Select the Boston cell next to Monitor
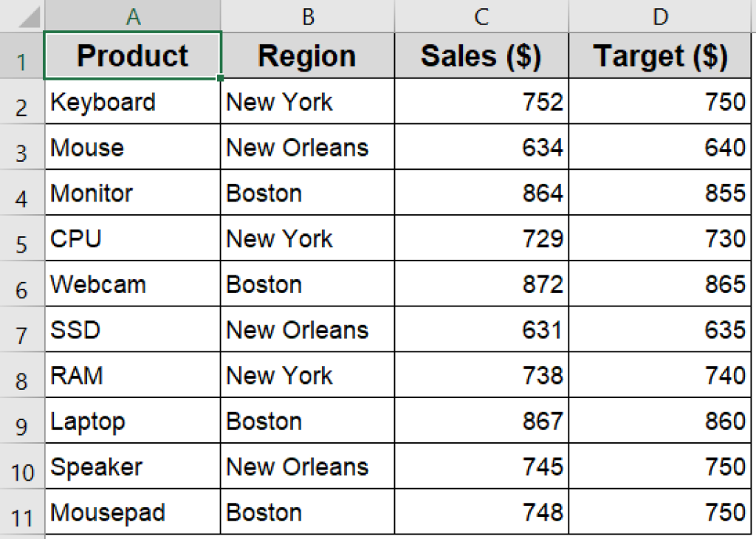This screenshot has width=756, height=539. pyautogui.click(x=307, y=193)
